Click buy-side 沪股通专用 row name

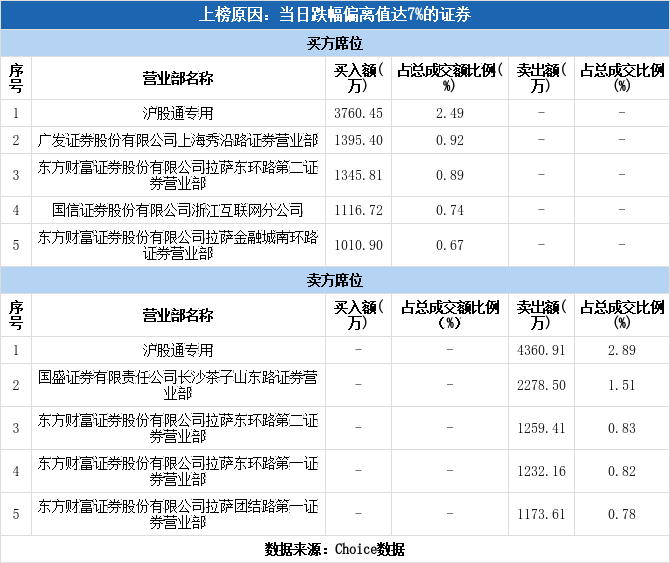(178, 113)
